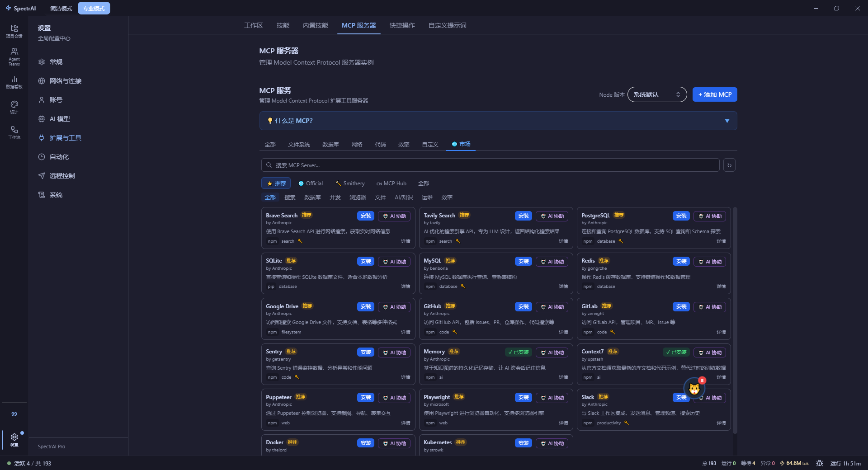Click the 设置 gear icon at sidebar bottom
Image resolution: width=868 pixels, height=470 pixels.
point(14,439)
